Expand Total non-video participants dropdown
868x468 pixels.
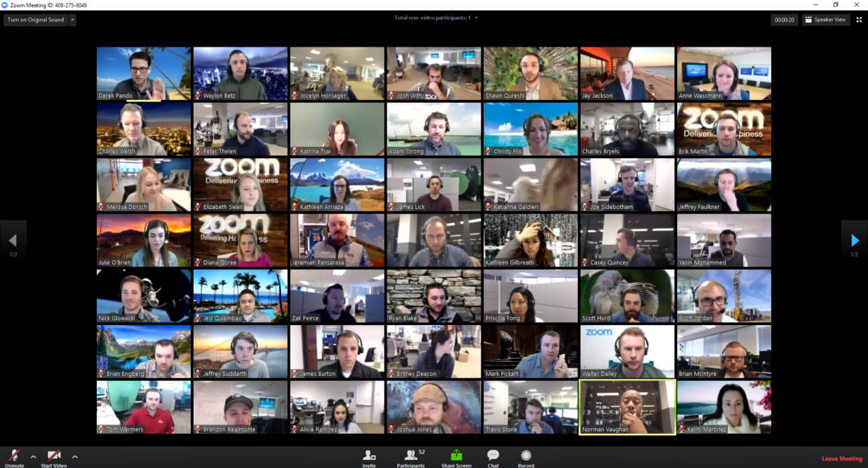[x=476, y=18]
